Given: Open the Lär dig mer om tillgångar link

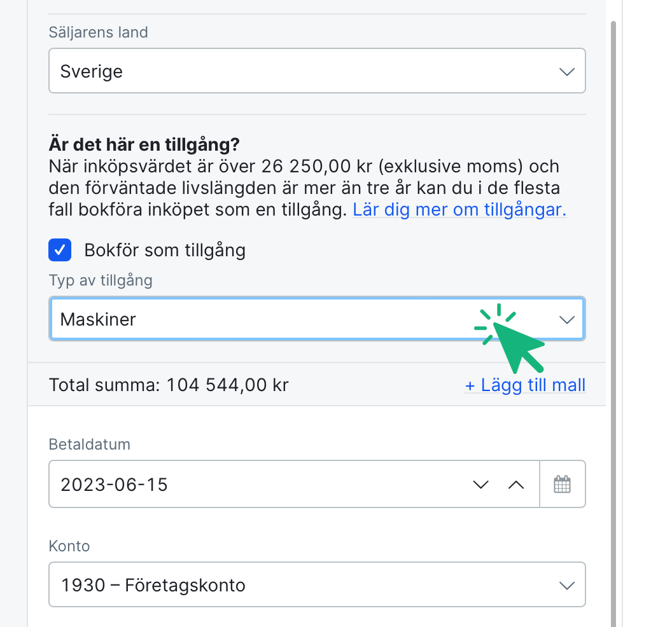Looking at the screenshot, I should (x=459, y=209).
